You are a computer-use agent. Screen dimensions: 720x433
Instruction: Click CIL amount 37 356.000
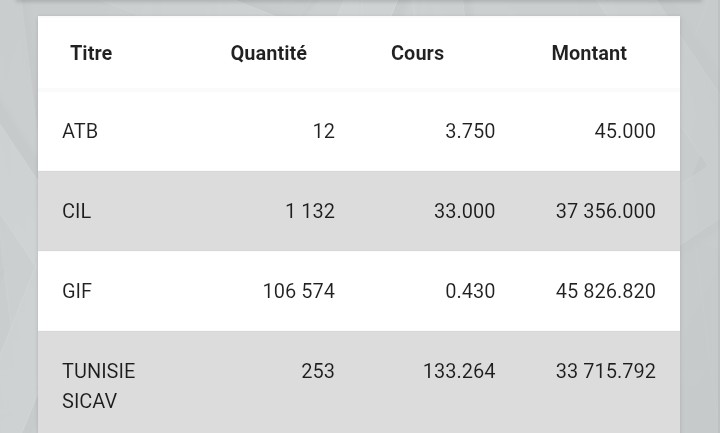coord(605,211)
